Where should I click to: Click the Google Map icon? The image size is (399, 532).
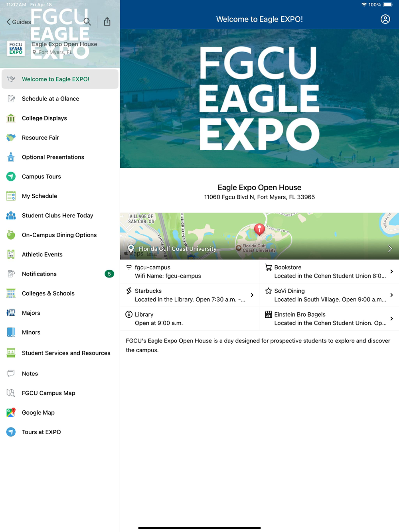click(x=11, y=413)
